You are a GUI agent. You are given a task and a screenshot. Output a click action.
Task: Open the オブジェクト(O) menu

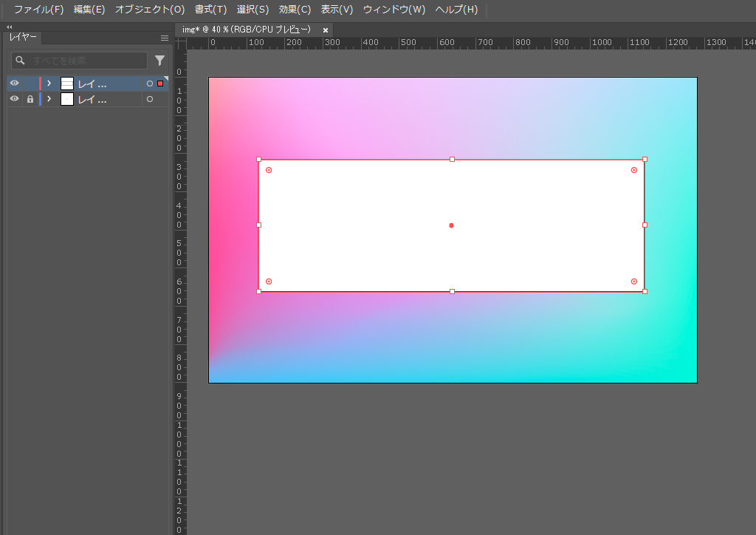(x=150, y=10)
